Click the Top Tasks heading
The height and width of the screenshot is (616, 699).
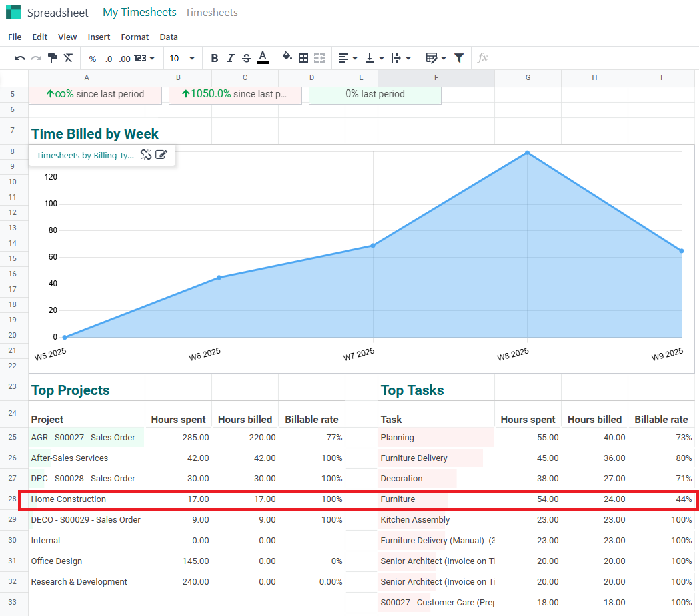[412, 390]
